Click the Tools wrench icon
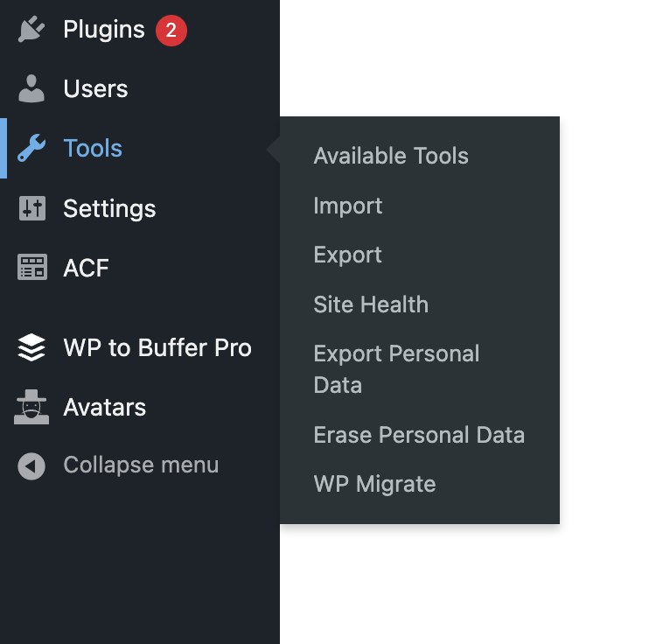Screen dimensions: 663x644 (31, 149)
